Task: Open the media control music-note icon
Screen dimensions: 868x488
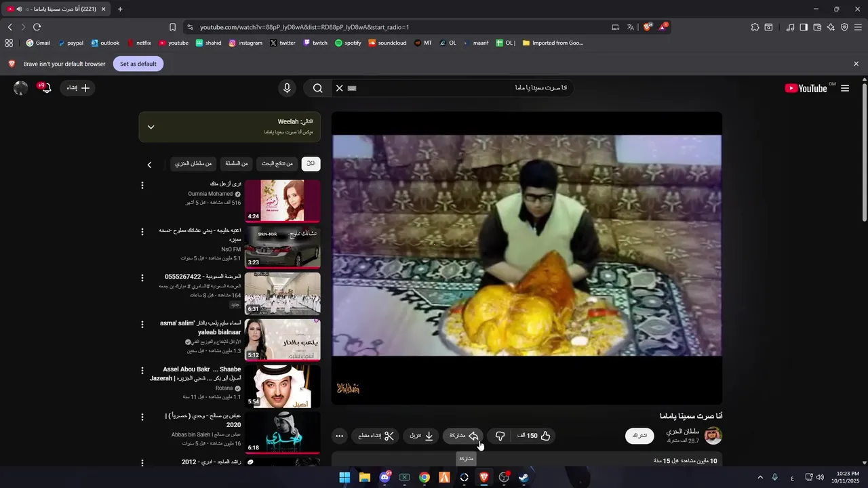Action: (x=790, y=27)
